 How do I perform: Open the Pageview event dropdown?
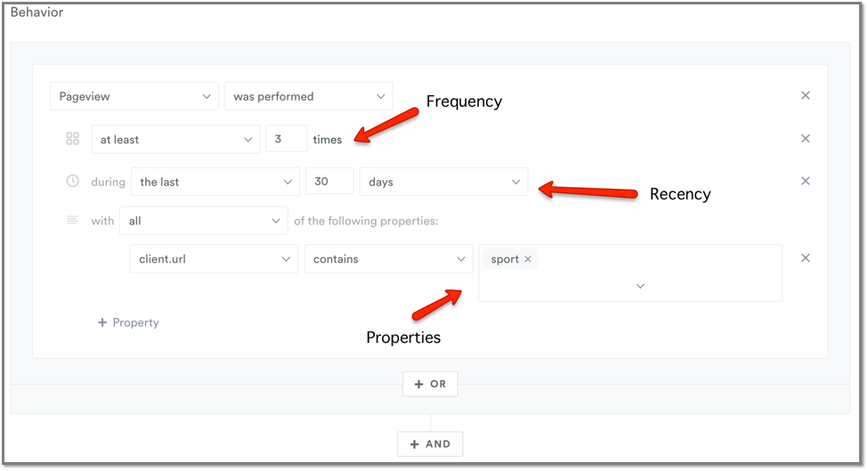click(134, 96)
